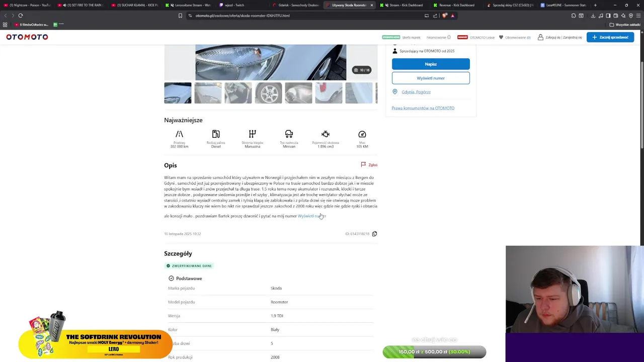Click the browser back arrow

tap(6, 16)
